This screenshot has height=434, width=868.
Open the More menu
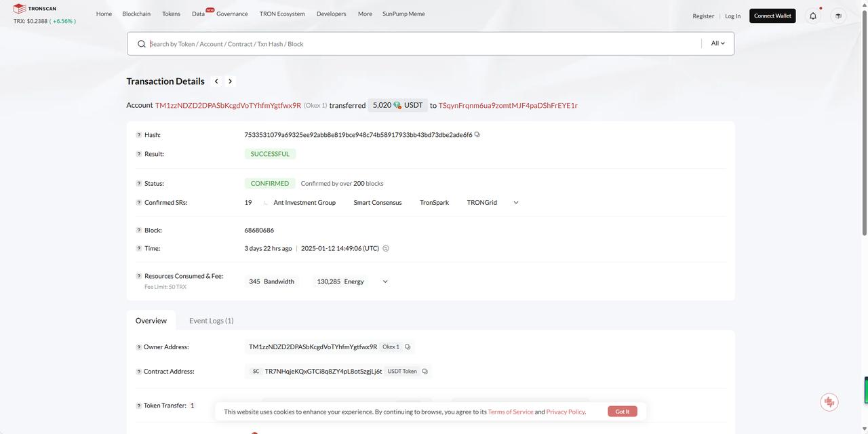coord(365,14)
